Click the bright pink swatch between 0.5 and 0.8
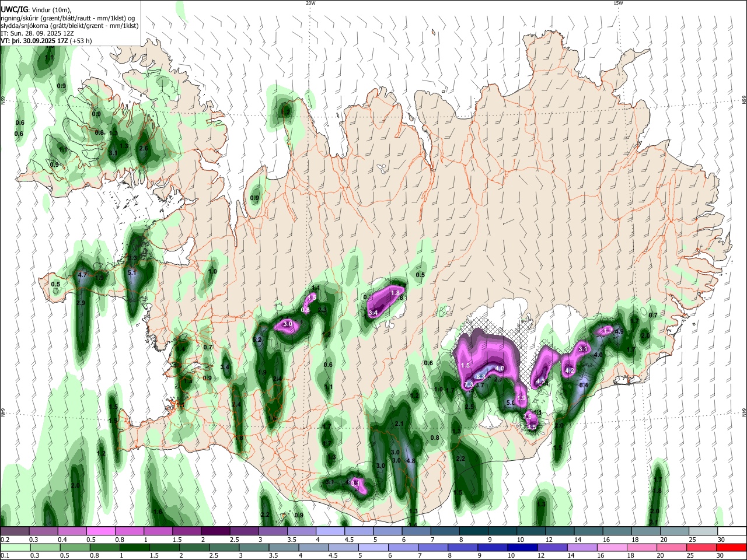 click(x=100, y=531)
